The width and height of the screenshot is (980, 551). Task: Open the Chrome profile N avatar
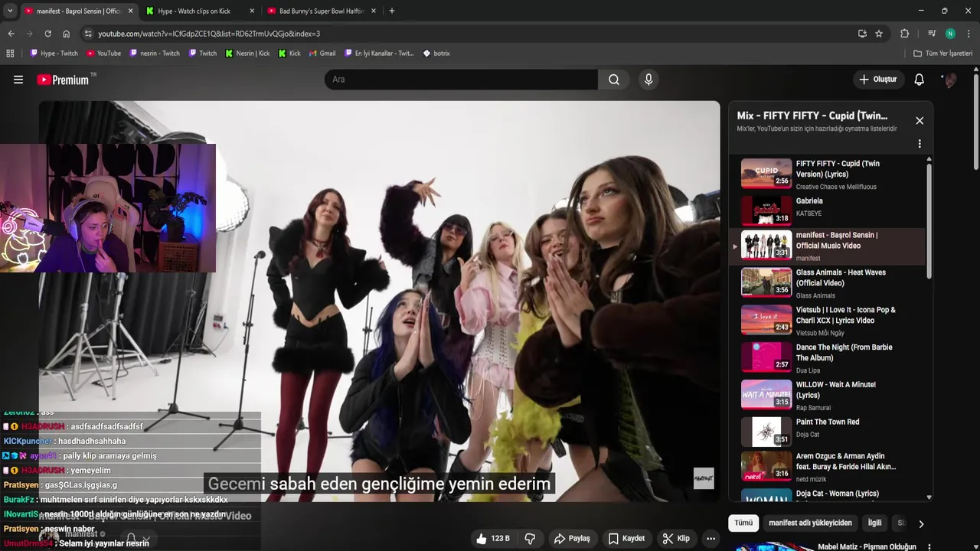[x=950, y=34]
